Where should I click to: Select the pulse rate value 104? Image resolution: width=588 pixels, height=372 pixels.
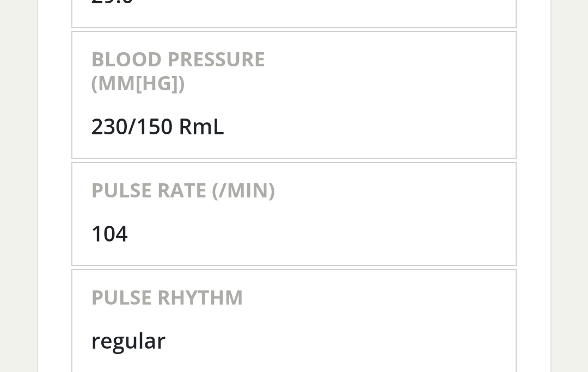tap(109, 234)
